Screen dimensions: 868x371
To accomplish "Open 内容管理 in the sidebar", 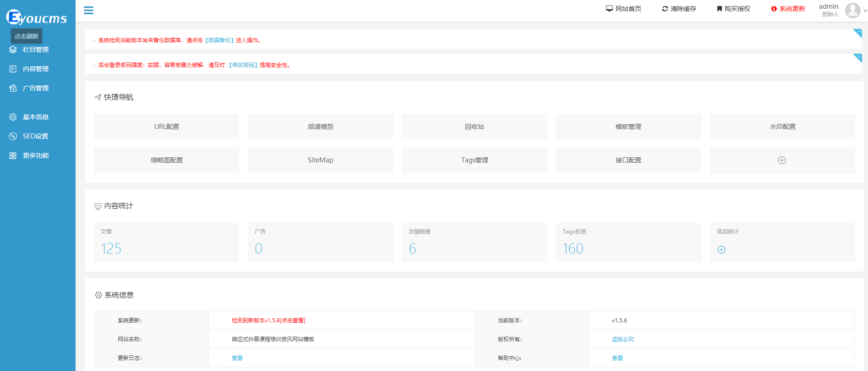I will click(x=36, y=69).
